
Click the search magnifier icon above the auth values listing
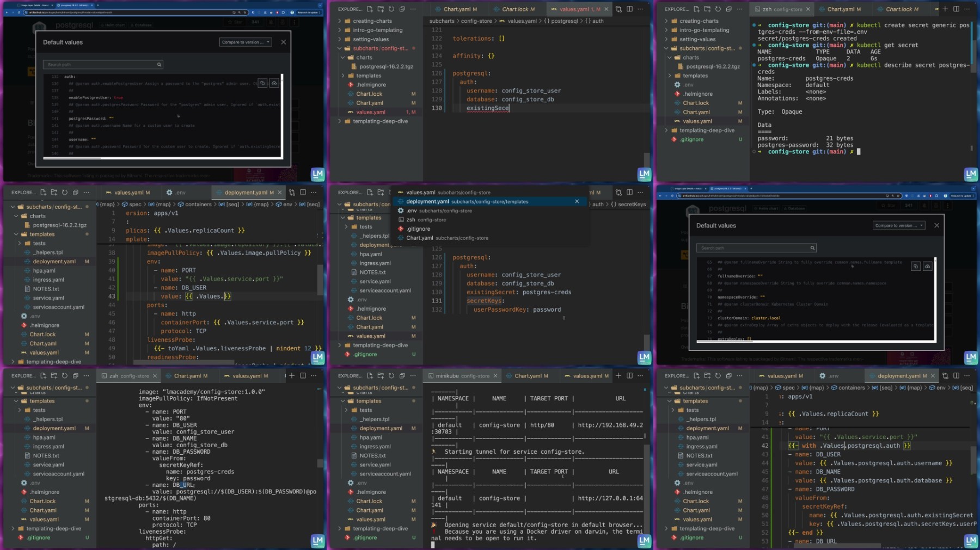(159, 64)
